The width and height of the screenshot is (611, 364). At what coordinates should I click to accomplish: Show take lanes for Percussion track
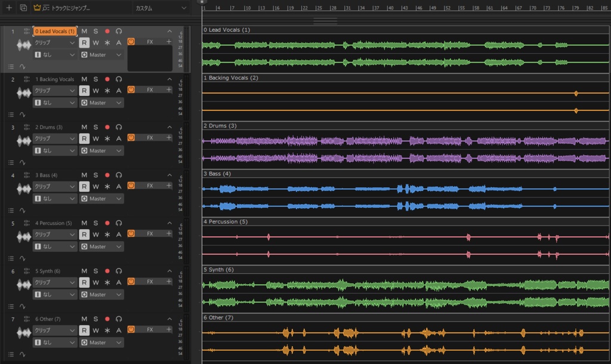[x=11, y=258]
